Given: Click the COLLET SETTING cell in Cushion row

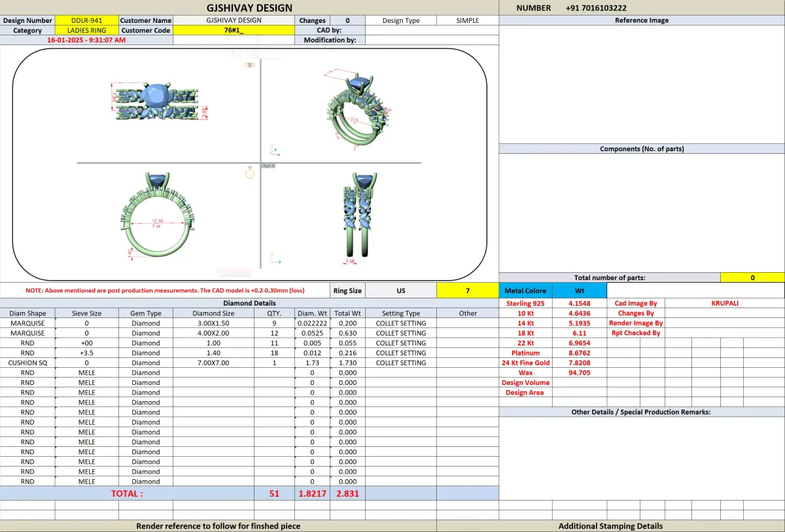Looking at the screenshot, I should (401, 363).
